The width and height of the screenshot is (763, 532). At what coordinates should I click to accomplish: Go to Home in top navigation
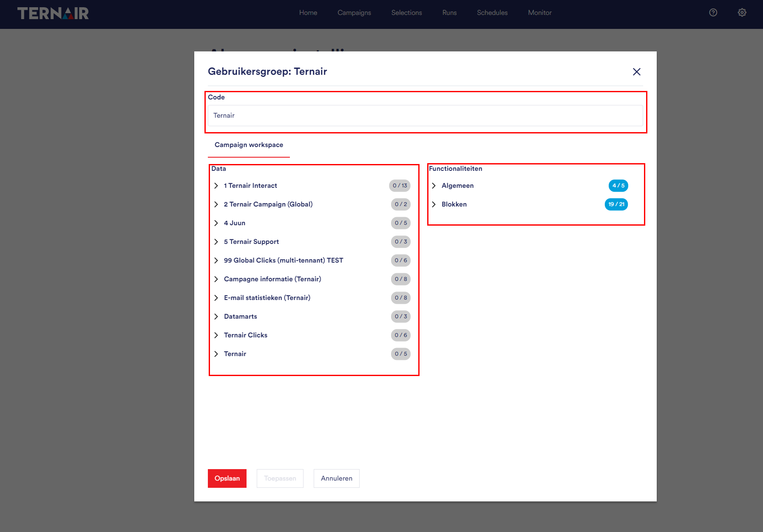[308, 13]
